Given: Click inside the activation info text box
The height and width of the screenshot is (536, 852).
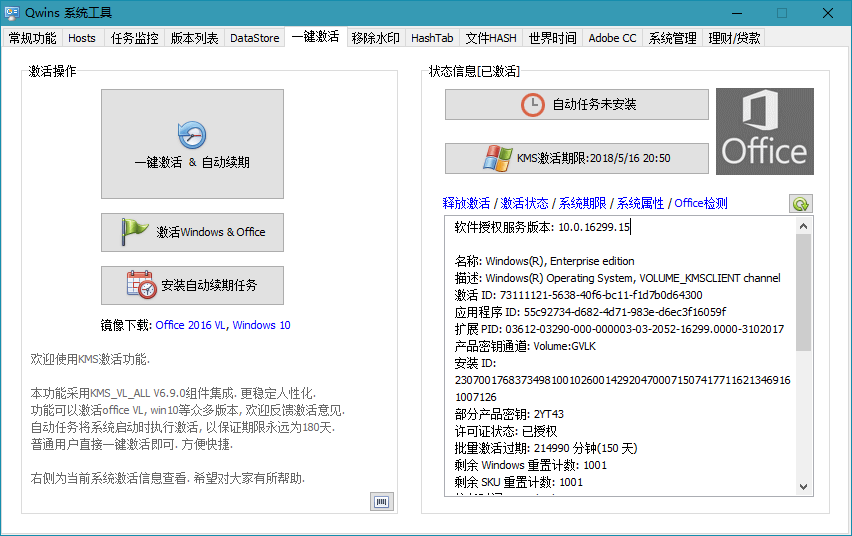Looking at the screenshot, I should (x=620, y=380).
